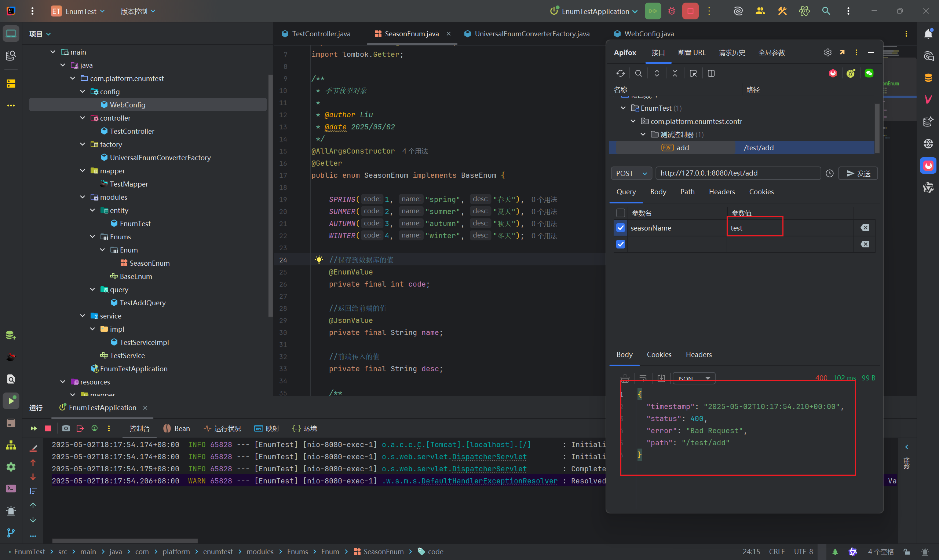Image resolution: width=939 pixels, height=560 pixels.
Task: Switch to the Headers request tab
Action: (x=721, y=192)
